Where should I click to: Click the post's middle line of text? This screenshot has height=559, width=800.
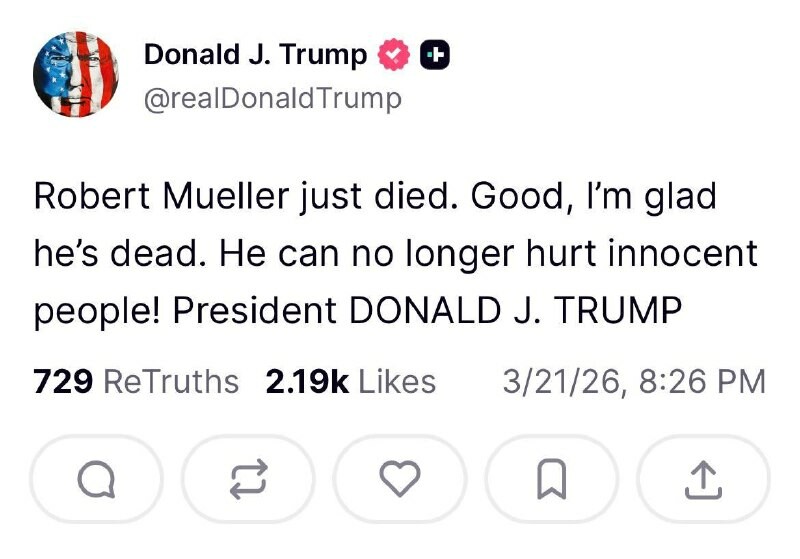click(x=395, y=254)
